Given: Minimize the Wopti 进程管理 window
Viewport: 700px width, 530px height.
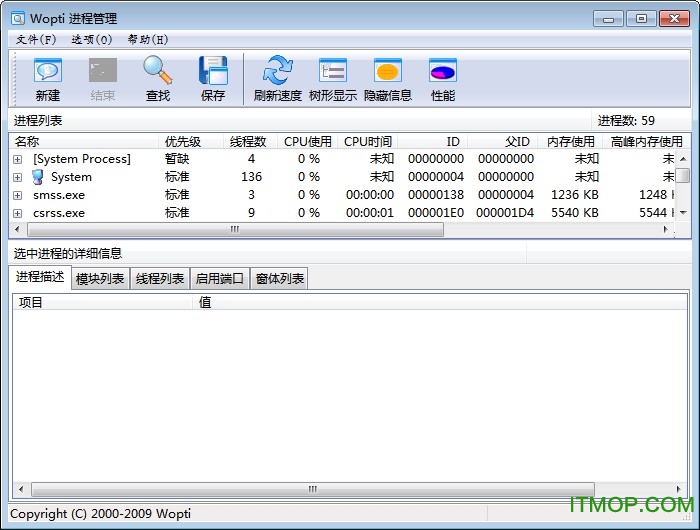Looking at the screenshot, I should [608, 19].
